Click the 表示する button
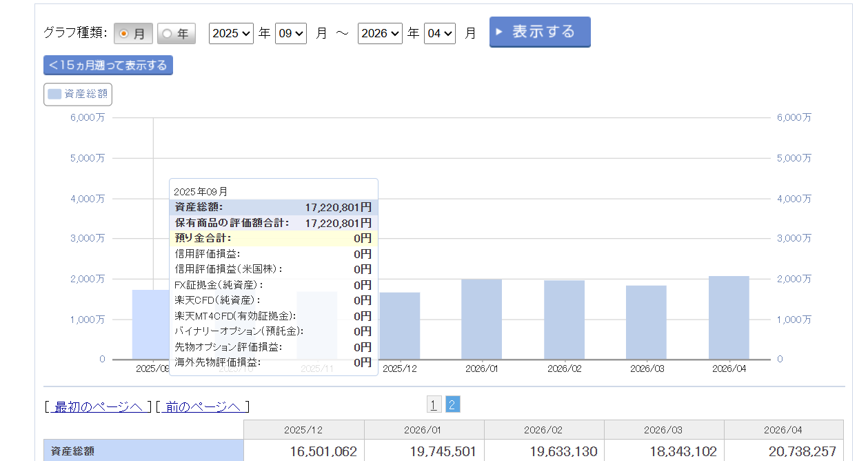Screen dimensions: 868x461 (x=540, y=32)
